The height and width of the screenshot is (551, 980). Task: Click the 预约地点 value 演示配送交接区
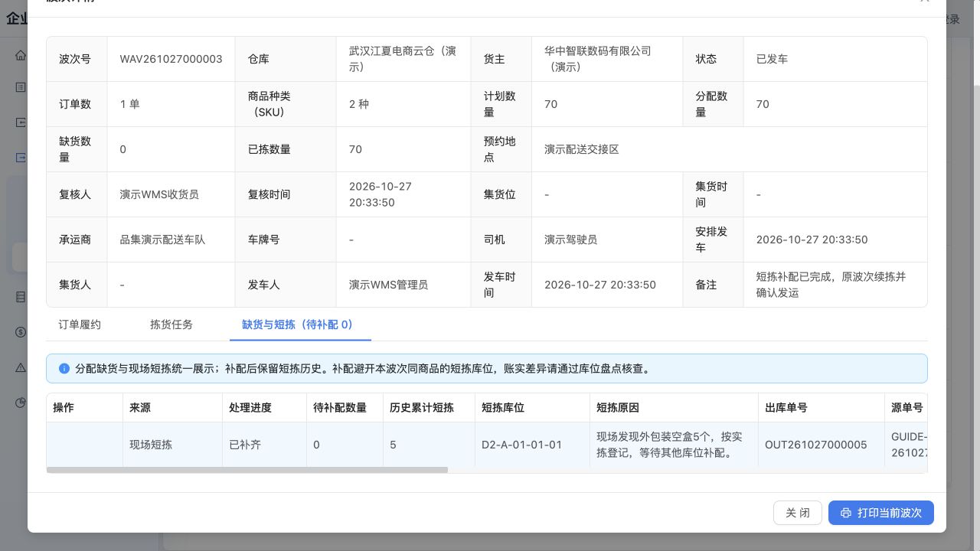point(582,149)
